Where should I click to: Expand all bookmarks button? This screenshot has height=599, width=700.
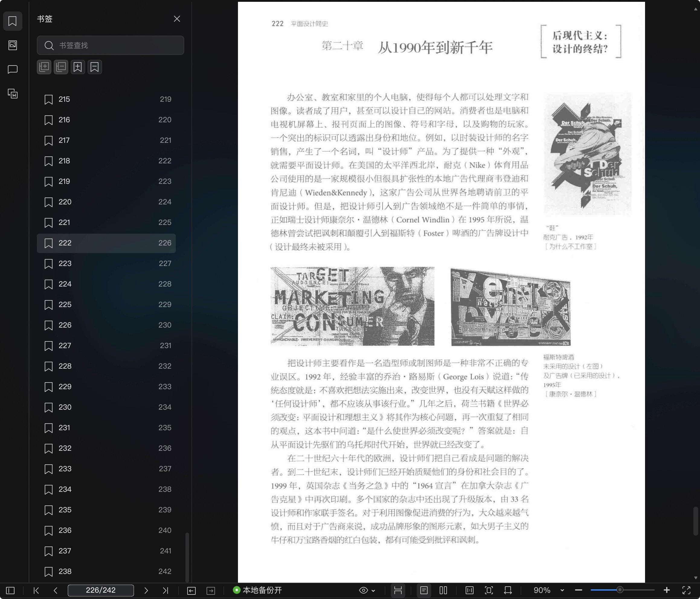(x=44, y=67)
